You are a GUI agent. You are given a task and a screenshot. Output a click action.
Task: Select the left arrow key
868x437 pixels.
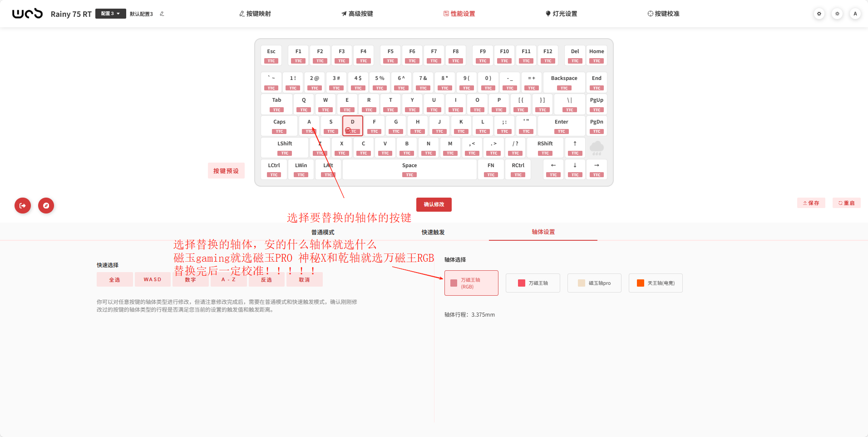tap(553, 169)
